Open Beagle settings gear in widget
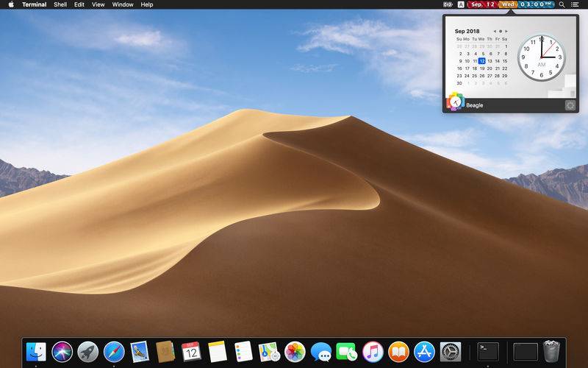This screenshot has height=368, width=588. 570,105
